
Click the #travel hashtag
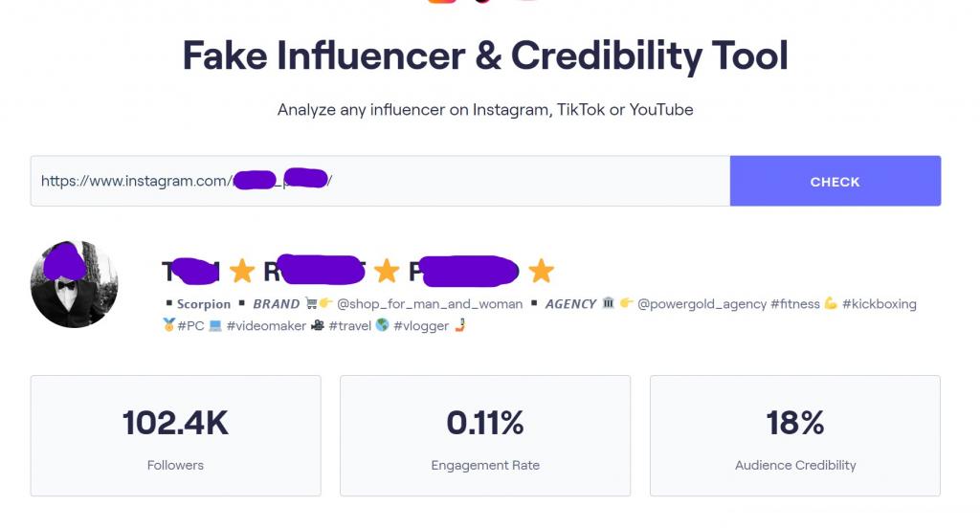[x=350, y=326]
